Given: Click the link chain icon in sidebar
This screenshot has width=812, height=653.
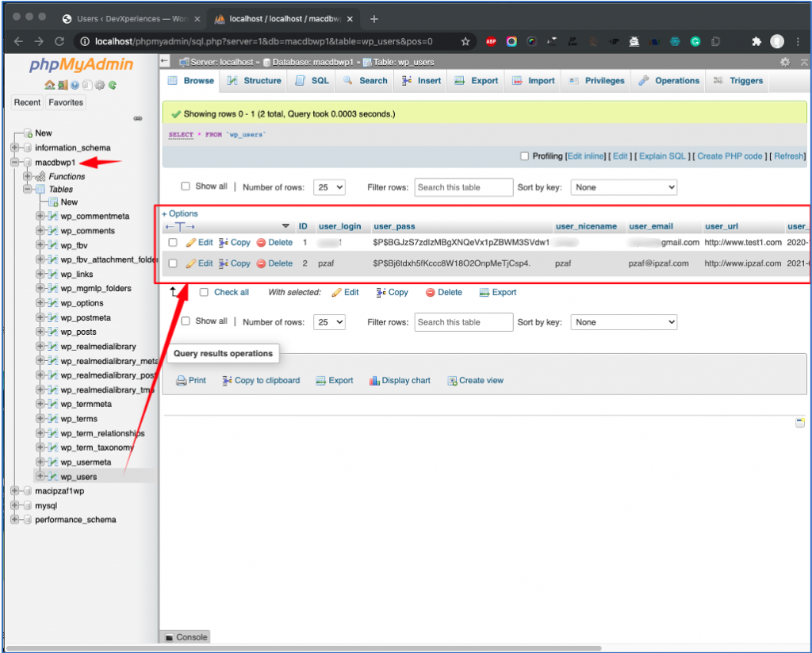Looking at the screenshot, I should point(138,118).
